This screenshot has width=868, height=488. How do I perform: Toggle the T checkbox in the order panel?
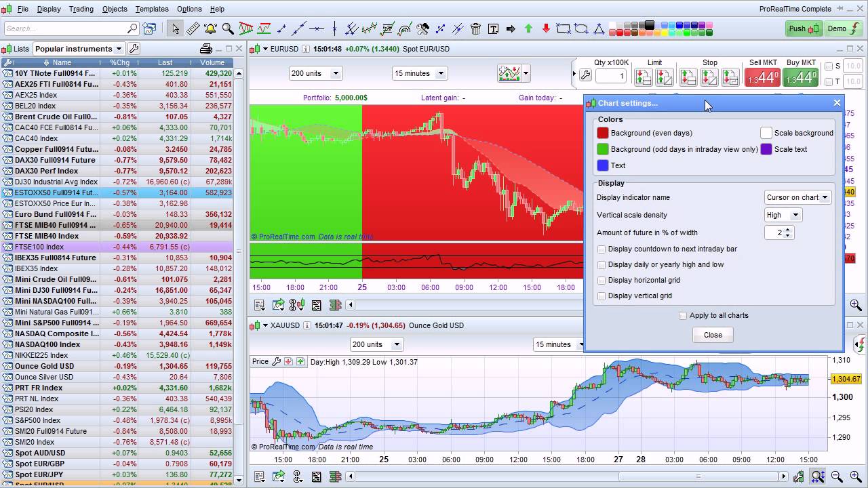(x=829, y=82)
